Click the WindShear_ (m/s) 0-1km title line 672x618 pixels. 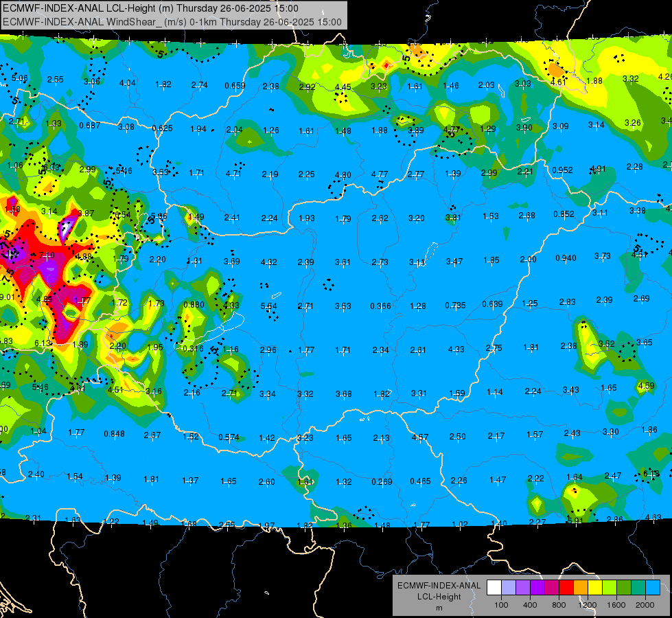point(172,22)
